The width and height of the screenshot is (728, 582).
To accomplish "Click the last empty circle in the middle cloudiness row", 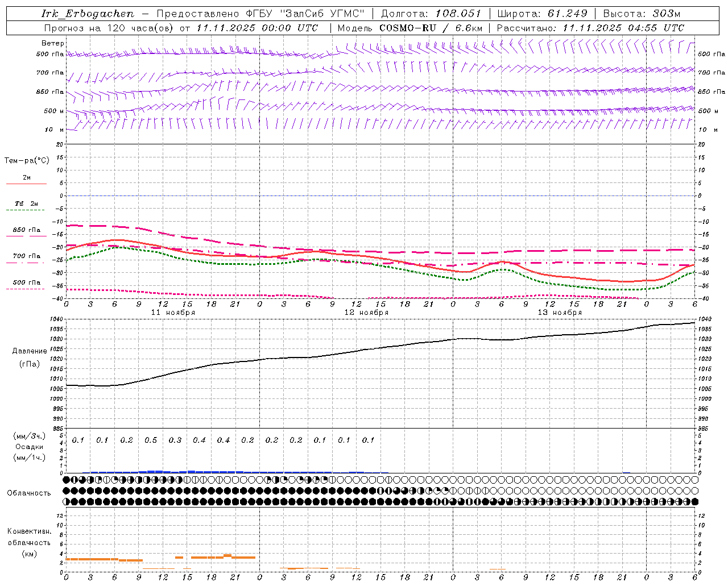I will [694, 490].
